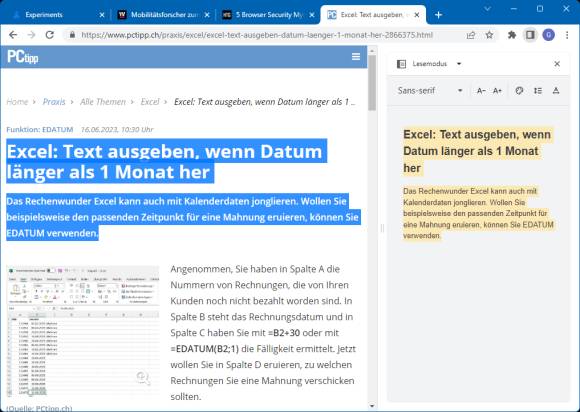580x412 pixels.
Task: Click the =EDATUM(B2;1) formula text
Action: [x=205, y=349]
